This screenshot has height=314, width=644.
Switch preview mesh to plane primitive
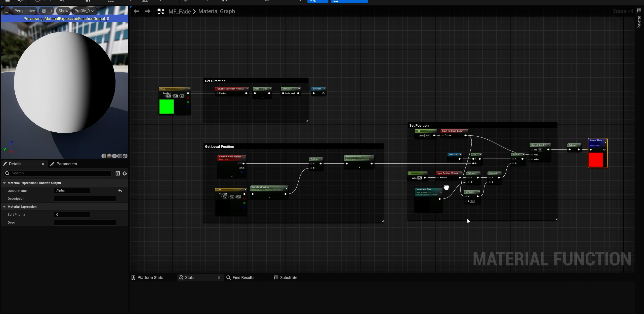coord(114,156)
